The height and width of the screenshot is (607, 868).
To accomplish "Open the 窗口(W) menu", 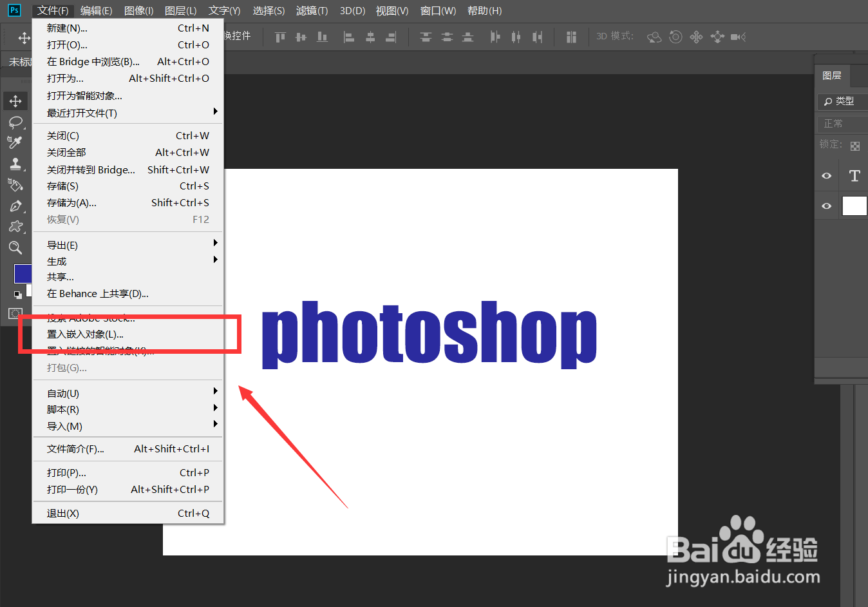I will (438, 11).
